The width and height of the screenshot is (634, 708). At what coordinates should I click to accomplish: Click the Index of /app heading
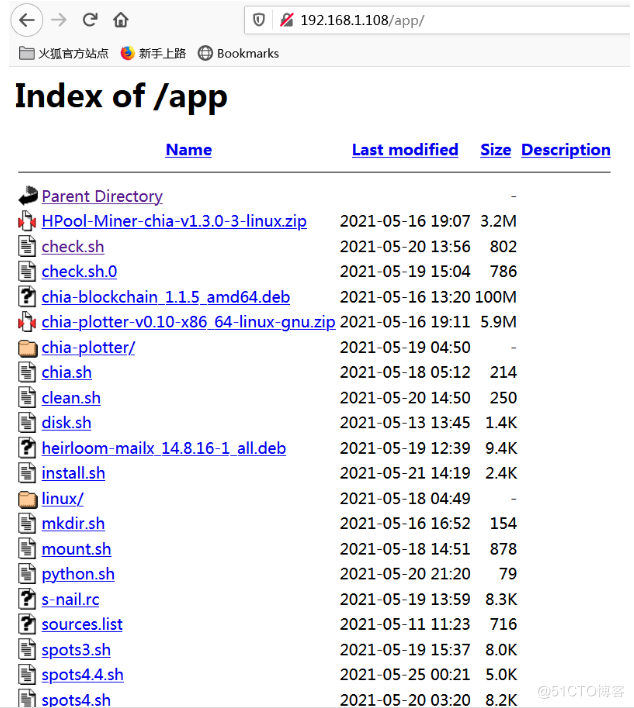tap(121, 97)
